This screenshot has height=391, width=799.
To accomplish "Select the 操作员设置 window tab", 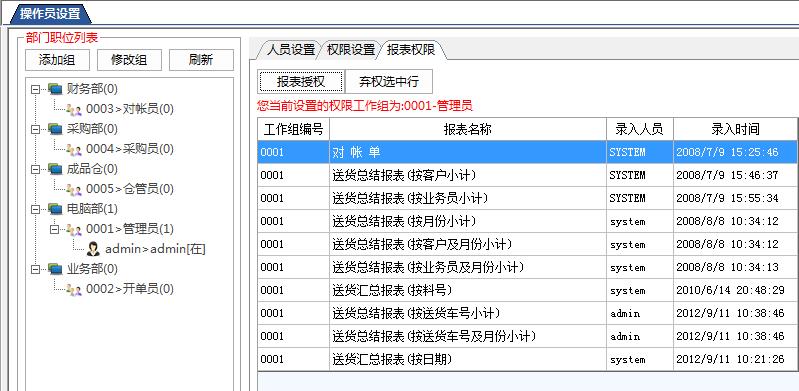I will [50, 14].
